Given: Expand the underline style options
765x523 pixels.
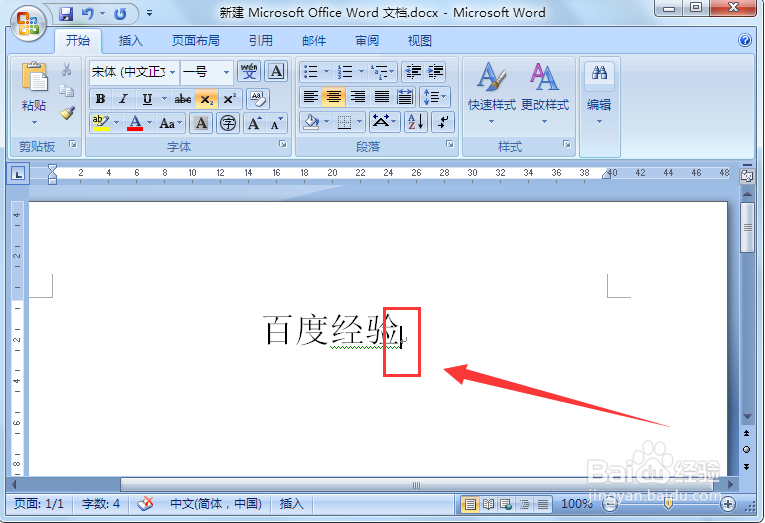Looking at the screenshot, I should coord(164,99).
